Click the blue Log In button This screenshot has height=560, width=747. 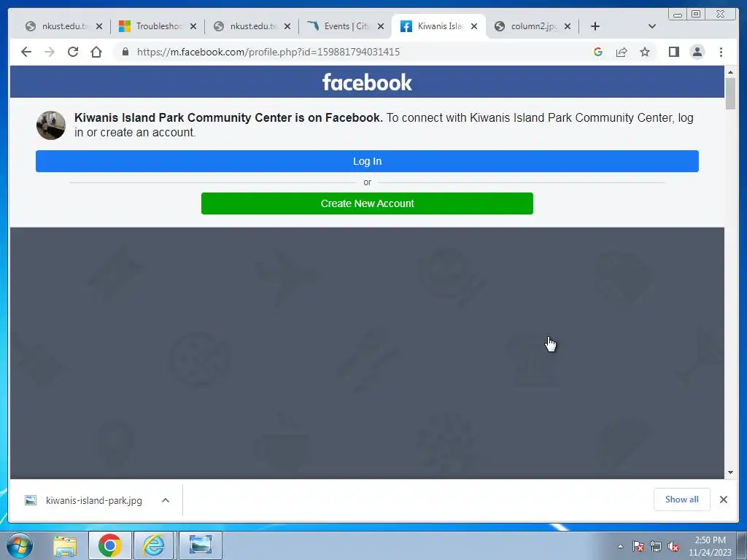pos(367,161)
